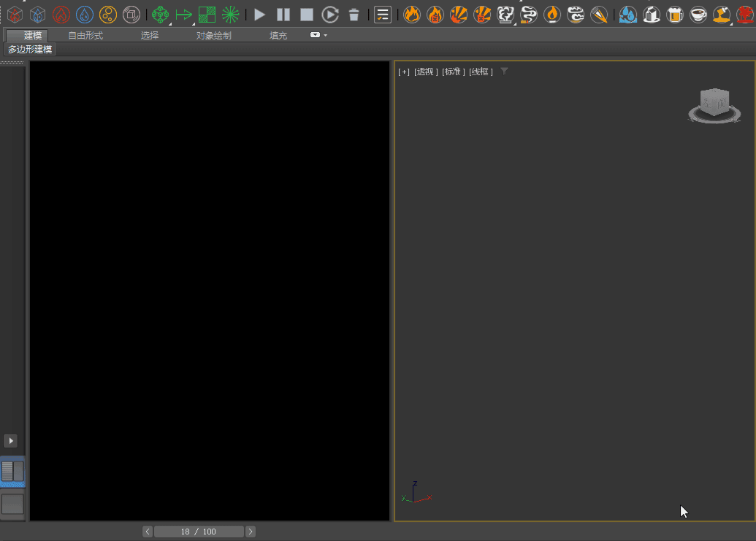Viewport: 756px width, 541px height.
Task: Apply the clouds preset
Action: click(576, 15)
